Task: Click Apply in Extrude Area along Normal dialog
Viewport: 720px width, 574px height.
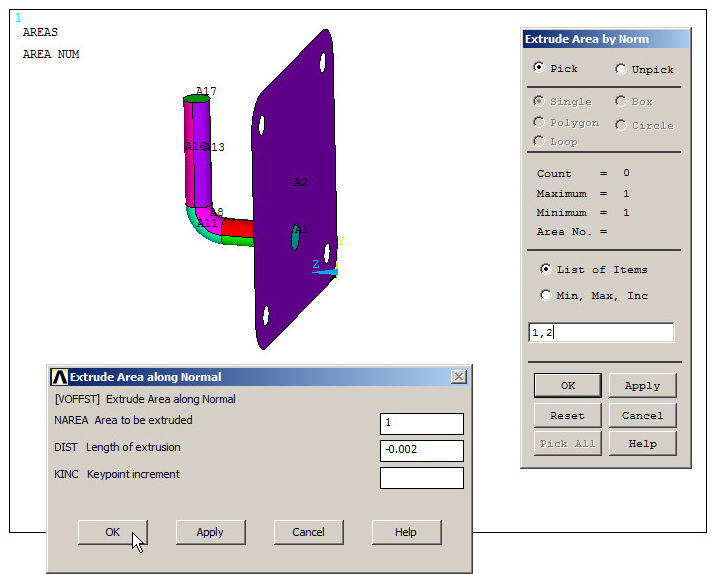Action: [210, 532]
